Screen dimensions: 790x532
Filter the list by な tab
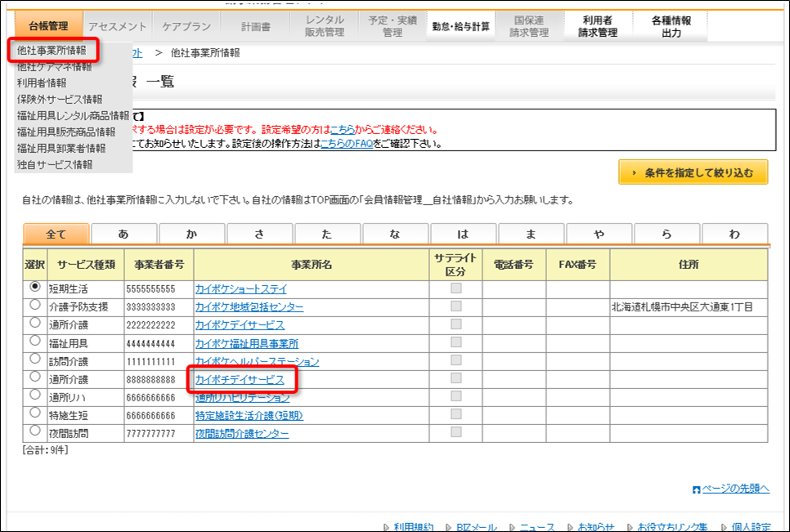click(396, 234)
